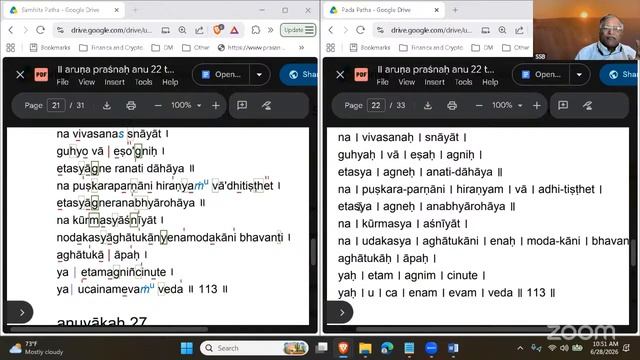The height and width of the screenshot is (360, 640).
Task: Click the Update button in left browser
Action: (x=298, y=30)
